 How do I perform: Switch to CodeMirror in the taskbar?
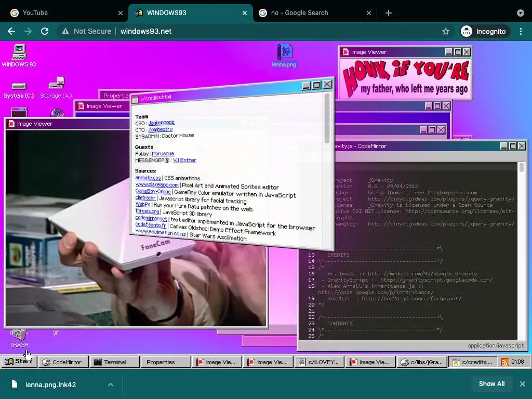[x=63, y=362]
